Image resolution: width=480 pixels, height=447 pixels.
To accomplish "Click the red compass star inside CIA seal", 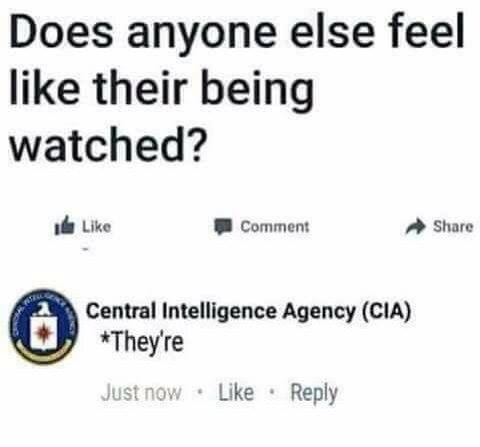I will (x=43, y=333).
